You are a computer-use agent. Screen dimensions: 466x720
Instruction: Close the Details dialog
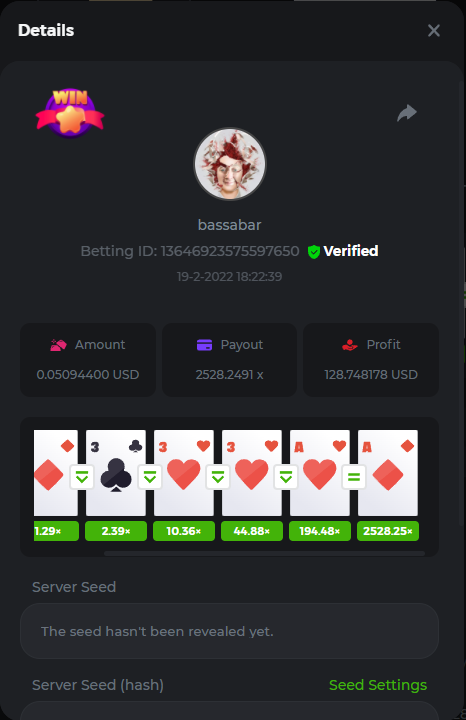click(x=433, y=31)
